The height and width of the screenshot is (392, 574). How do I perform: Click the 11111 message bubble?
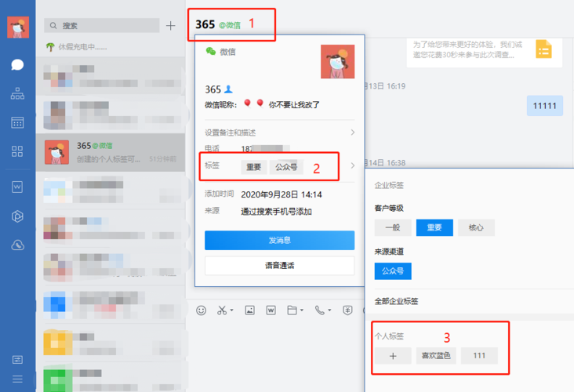coord(545,106)
